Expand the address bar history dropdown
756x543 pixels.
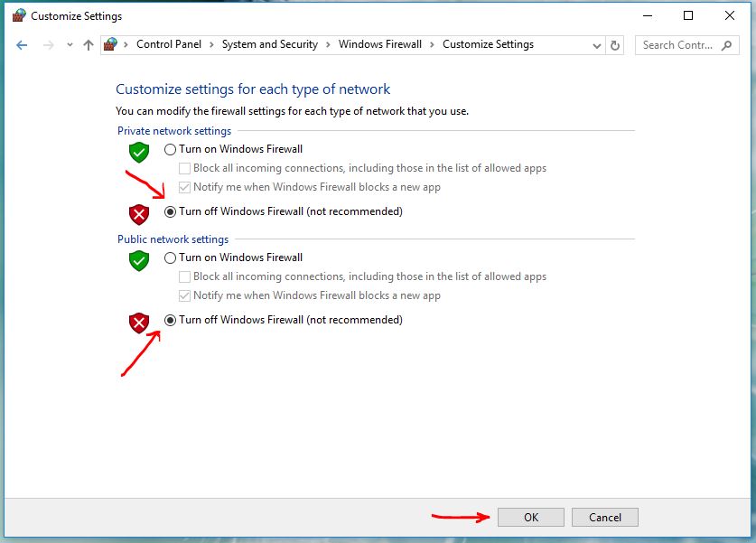(x=596, y=45)
